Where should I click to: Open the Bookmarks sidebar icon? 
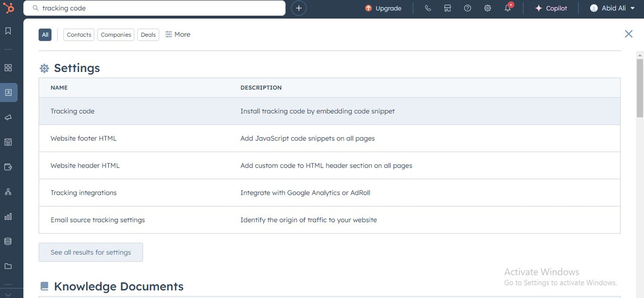[8, 31]
